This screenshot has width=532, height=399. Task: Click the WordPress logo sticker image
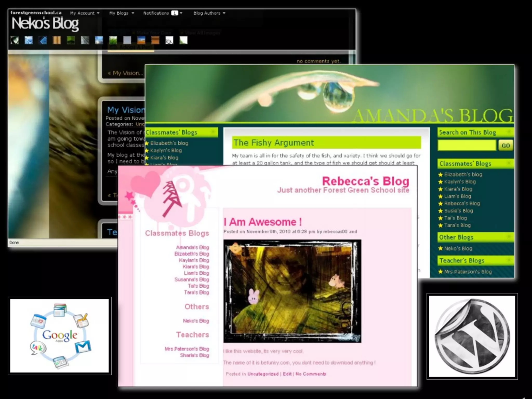pyautogui.click(x=472, y=336)
